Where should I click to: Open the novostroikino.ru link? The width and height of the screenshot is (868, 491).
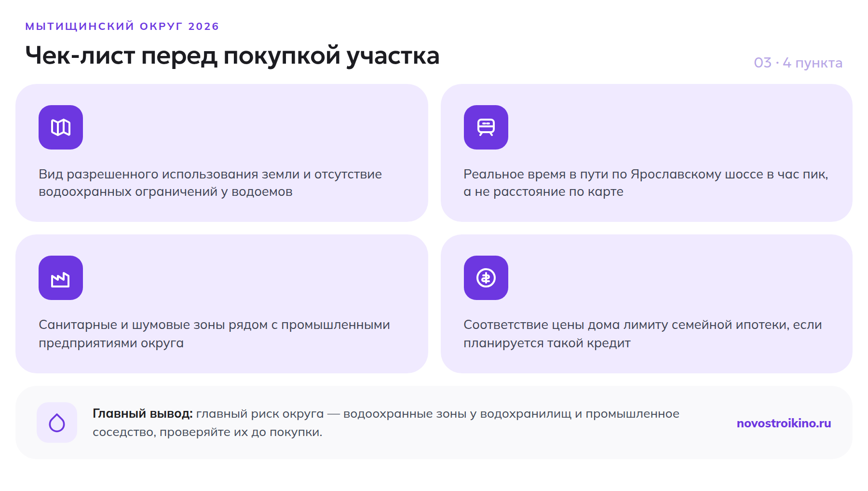(784, 423)
